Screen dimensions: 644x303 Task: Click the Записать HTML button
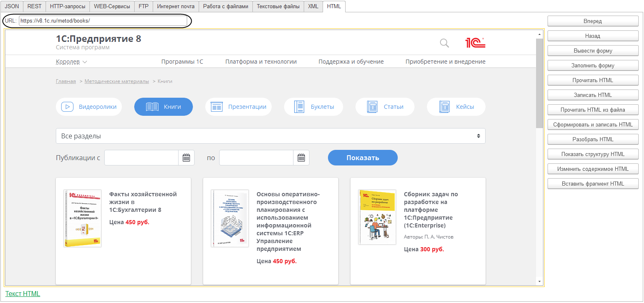[x=593, y=95]
